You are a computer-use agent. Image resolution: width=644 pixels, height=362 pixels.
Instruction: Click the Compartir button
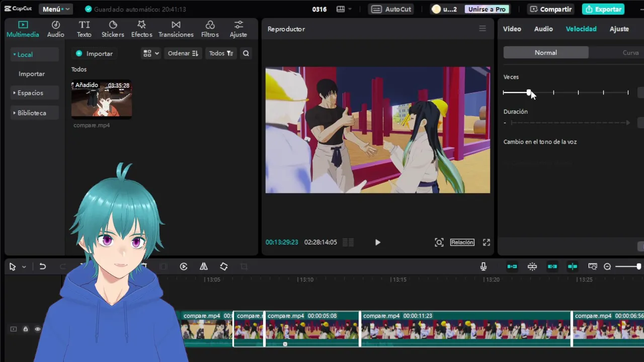551,9
